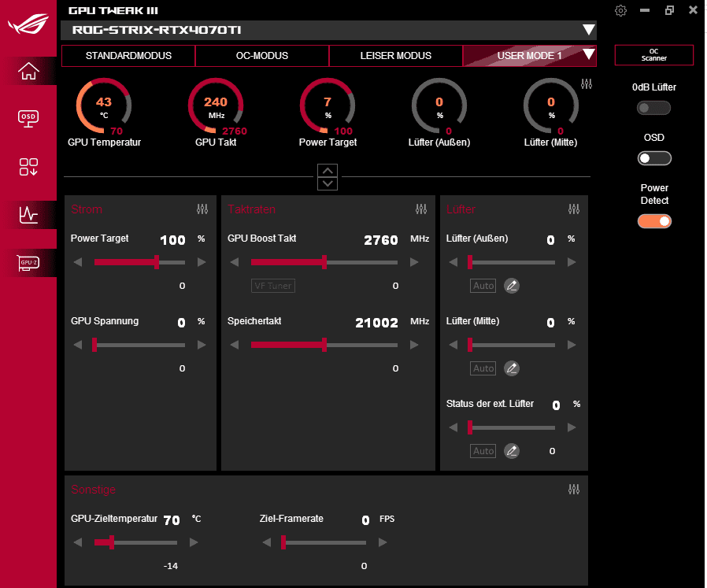Open the Taktraten panel settings icon

pos(421,209)
